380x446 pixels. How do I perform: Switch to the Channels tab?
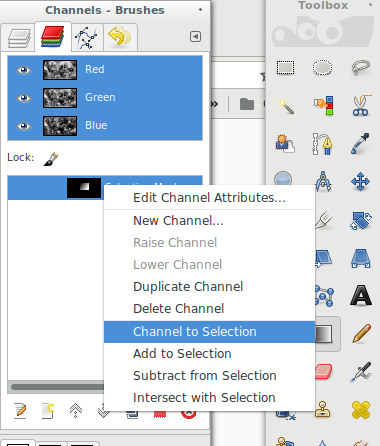(x=53, y=37)
